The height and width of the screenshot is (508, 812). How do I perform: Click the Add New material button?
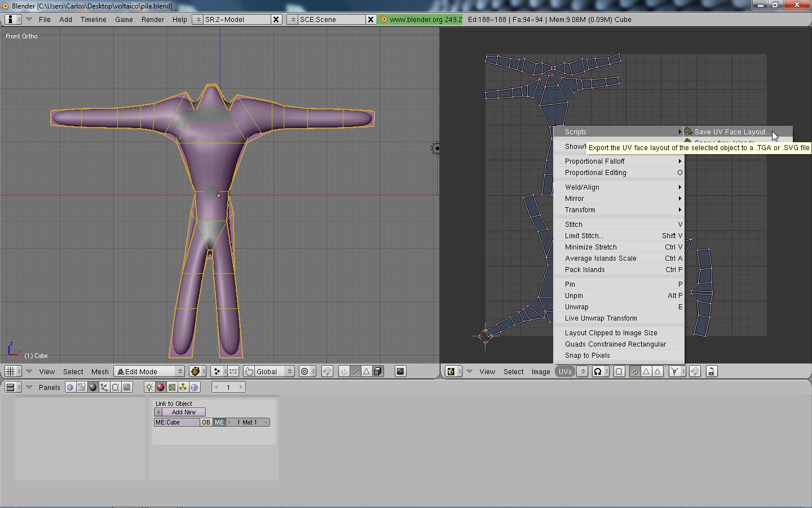pos(184,412)
